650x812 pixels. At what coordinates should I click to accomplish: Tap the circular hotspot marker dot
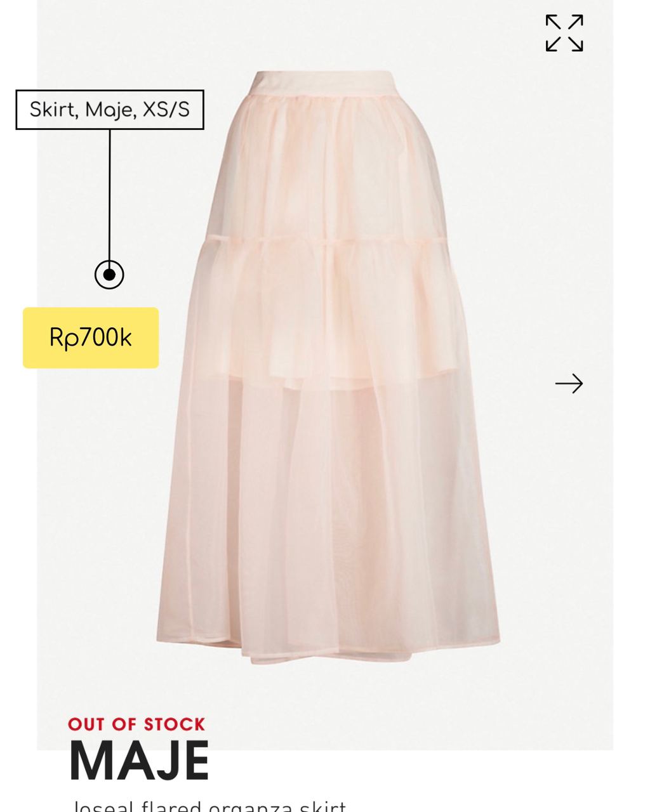pyautogui.click(x=109, y=275)
